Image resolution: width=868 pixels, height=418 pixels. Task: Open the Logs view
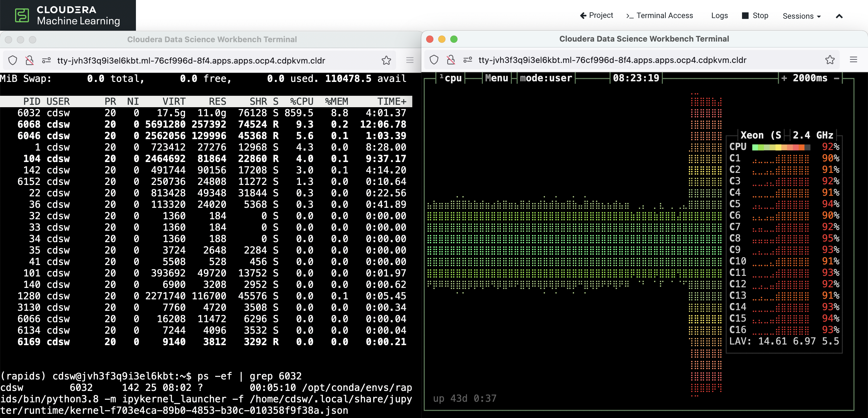719,15
